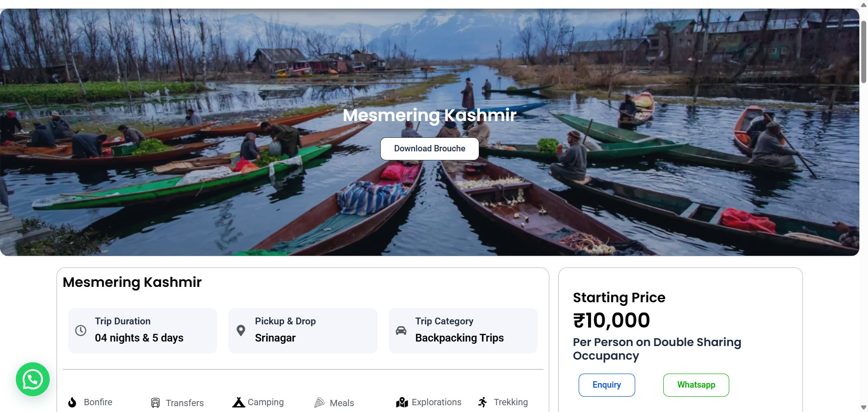868x412 pixels.
Task: Click the Explorations map icon
Action: point(402,403)
